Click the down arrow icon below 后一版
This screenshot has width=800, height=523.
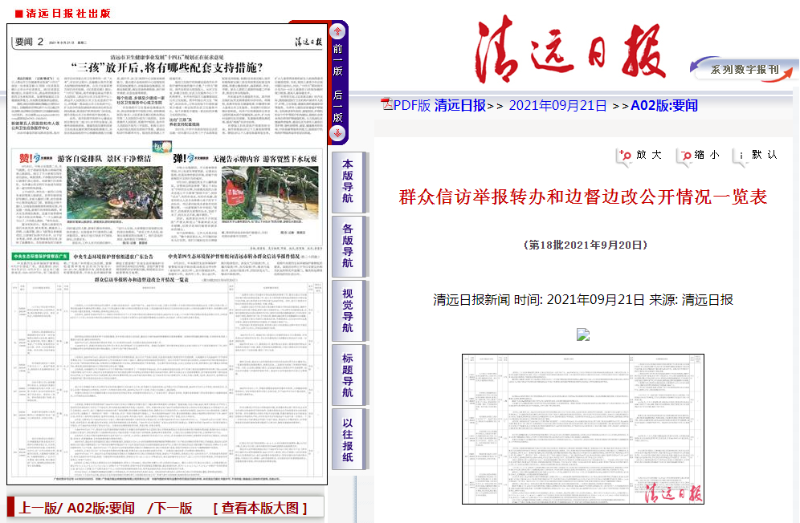(338, 134)
